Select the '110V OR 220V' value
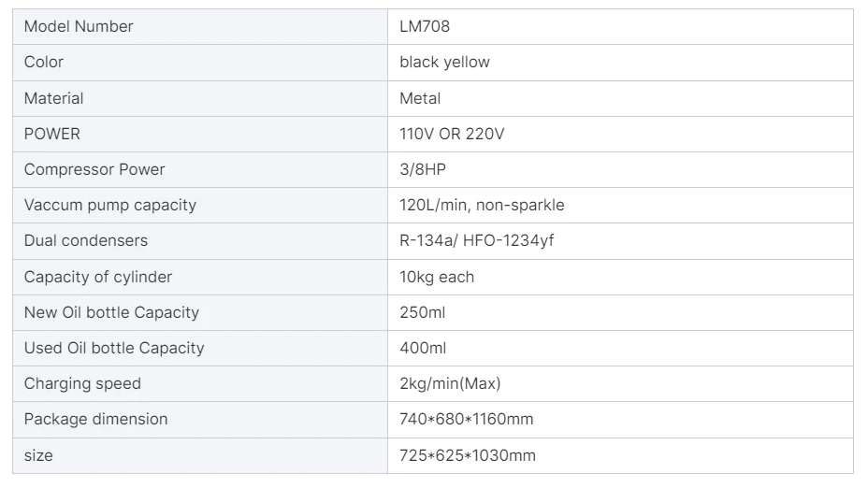 pyautogui.click(x=452, y=134)
